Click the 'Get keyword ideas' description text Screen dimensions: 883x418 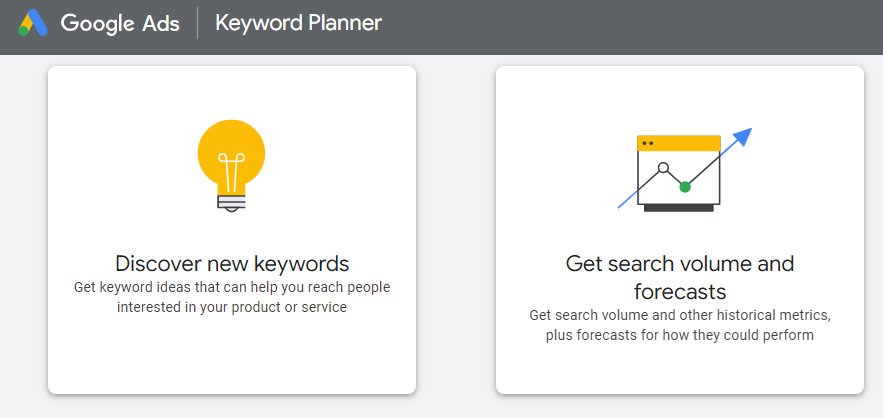(x=232, y=297)
